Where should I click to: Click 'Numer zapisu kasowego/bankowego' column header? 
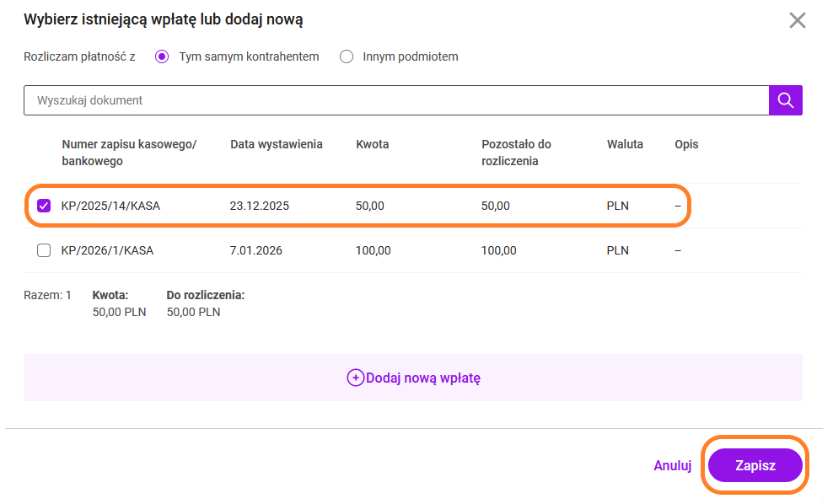[x=128, y=153]
